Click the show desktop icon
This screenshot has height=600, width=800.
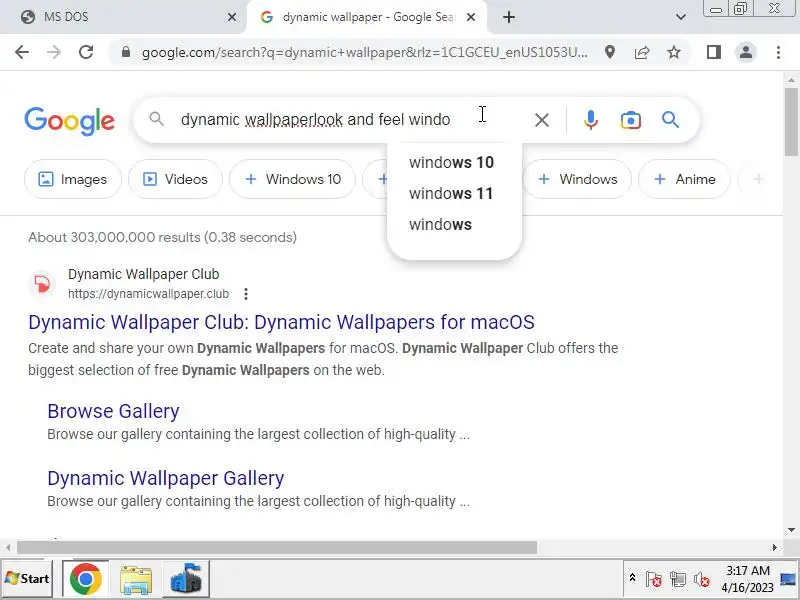(x=788, y=579)
